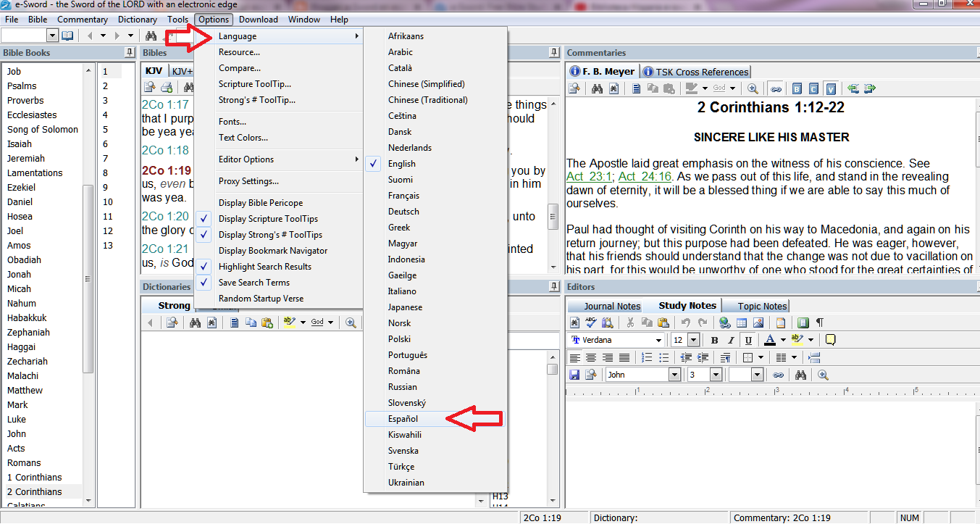Click the zoom magnifier in the Dictionaries toolbar
Screen dimensions: 980x524
(x=351, y=323)
